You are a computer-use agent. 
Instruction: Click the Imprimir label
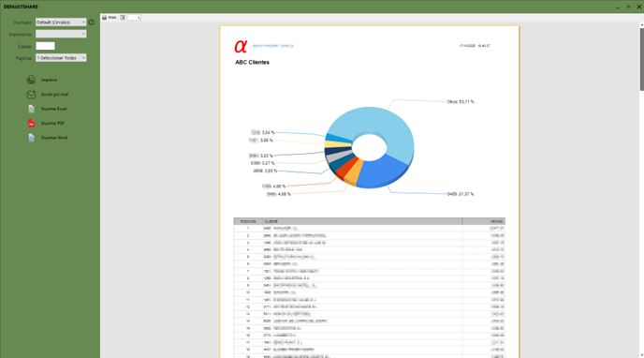pyautogui.click(x=49, y=81)
